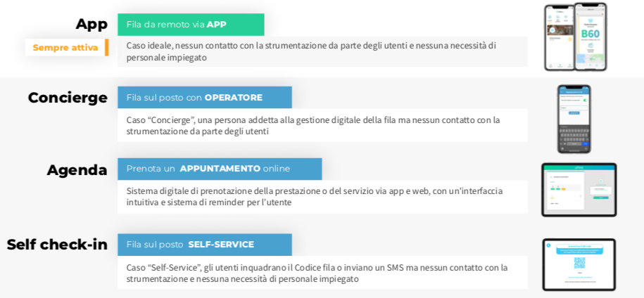Select the 'Concierge' section heading
This screenshot has width=644, height=298.
68,98
